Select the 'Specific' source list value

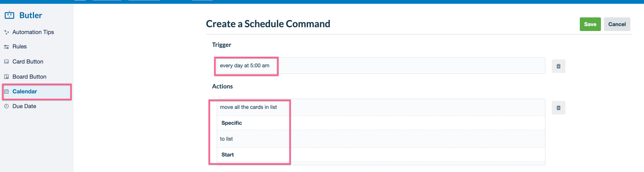232,123
